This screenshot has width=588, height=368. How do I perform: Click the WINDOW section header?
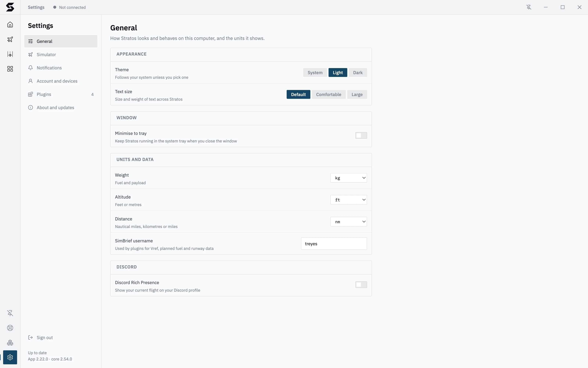pos(127,118)
